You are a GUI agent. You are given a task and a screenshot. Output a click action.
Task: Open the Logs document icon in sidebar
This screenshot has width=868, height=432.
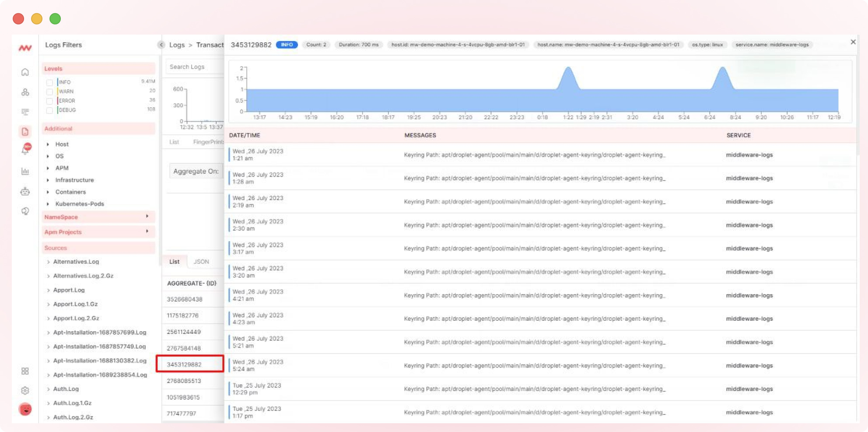click(x=25, y=131)
